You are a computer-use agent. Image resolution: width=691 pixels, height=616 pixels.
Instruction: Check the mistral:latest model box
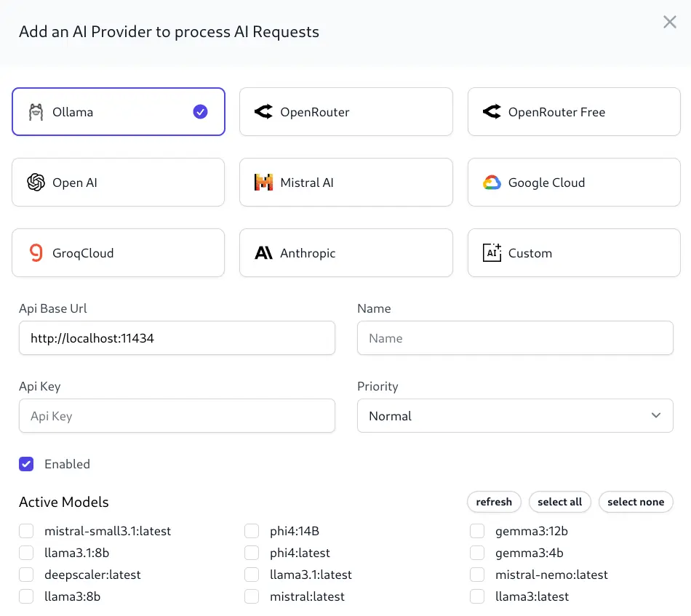[252, 596]
